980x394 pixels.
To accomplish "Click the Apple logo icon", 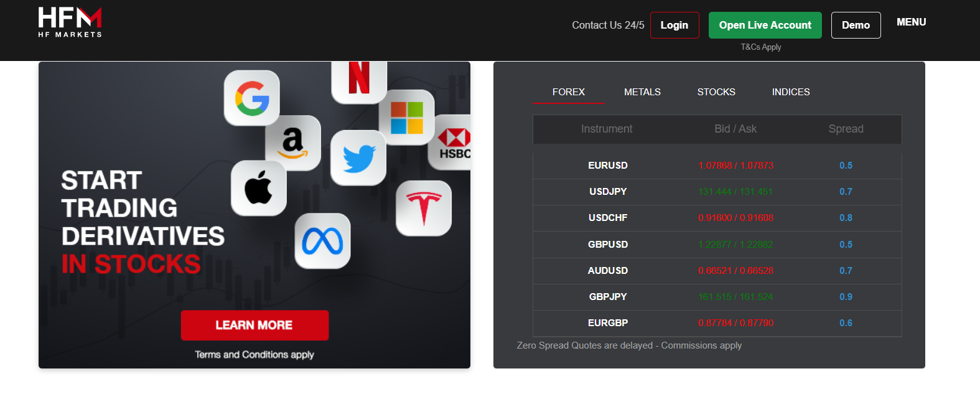I will pyautogui.click(x=259, y=188).
